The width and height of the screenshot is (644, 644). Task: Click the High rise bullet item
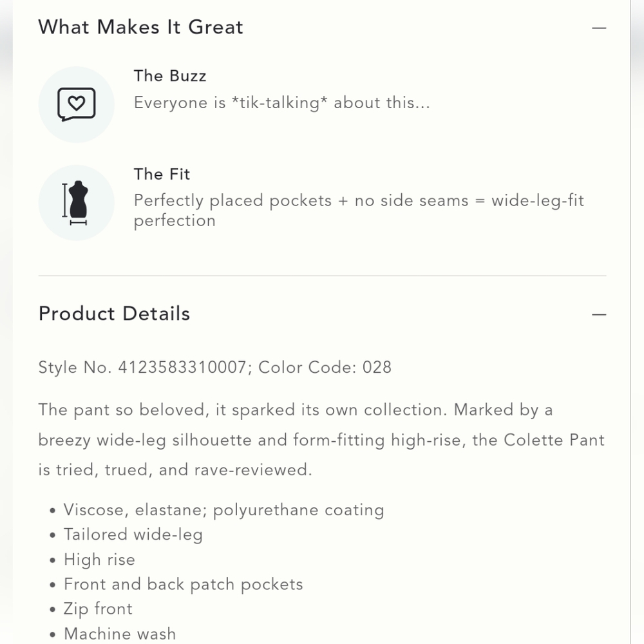click(99, 560)
